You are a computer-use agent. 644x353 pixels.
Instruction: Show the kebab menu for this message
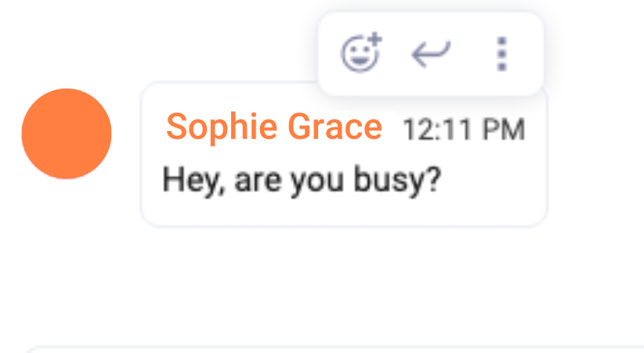tap(502, 54)
